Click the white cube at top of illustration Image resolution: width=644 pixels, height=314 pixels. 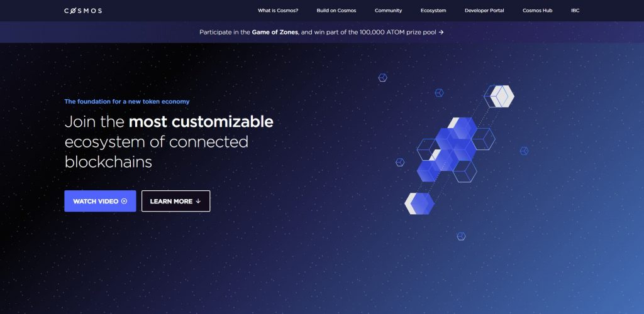point(502,96)
